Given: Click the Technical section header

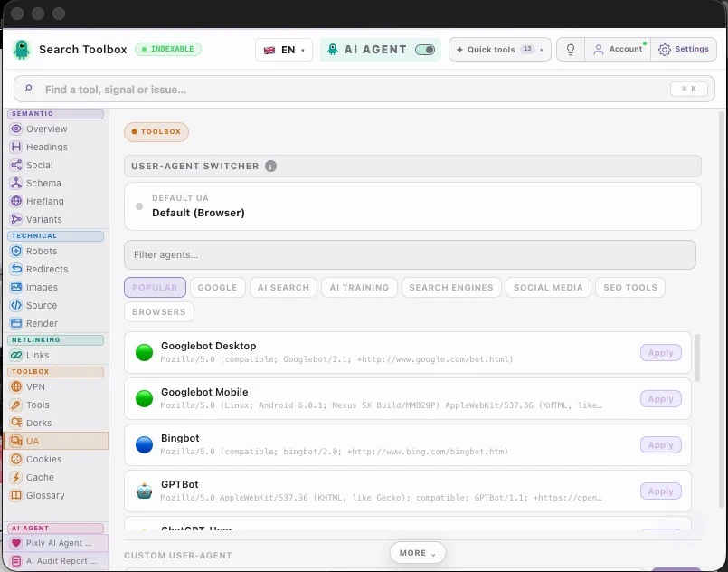Looking at the screenshot, I should coord(56,236).
